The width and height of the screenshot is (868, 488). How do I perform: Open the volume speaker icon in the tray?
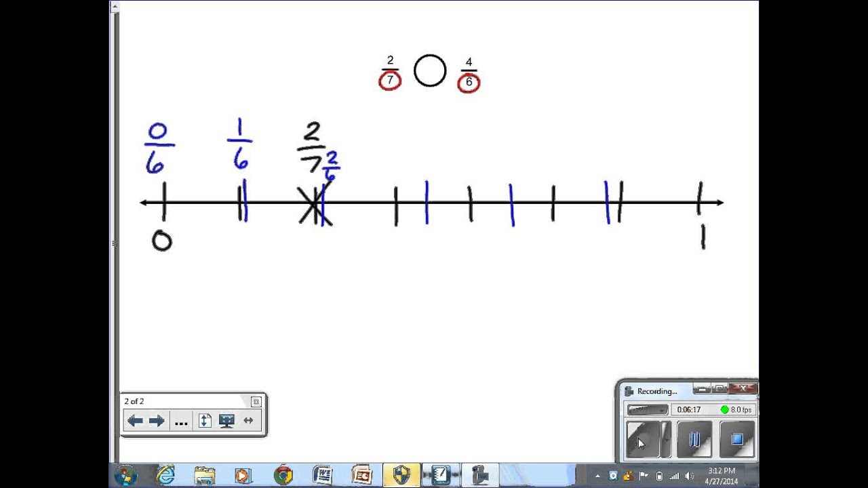click(689, 476)
